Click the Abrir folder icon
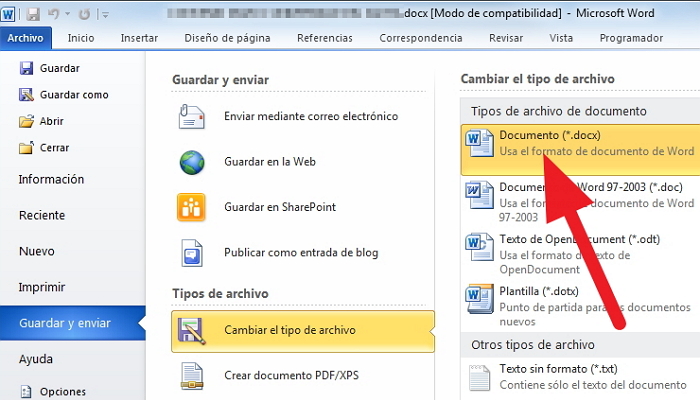The height and width of the screenshot is (400, 700). click(x=26, y=121)
